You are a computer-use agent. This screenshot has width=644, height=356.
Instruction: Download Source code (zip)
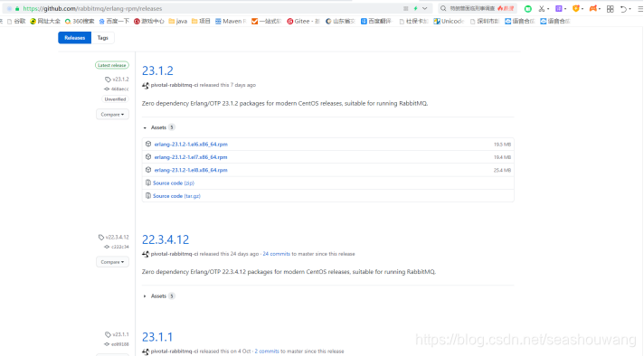(x=174, y=183)
